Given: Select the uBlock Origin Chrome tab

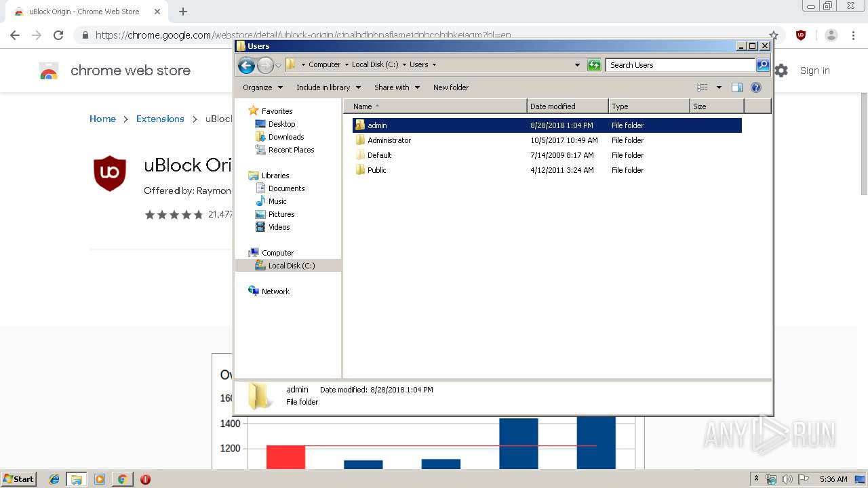Looking at the screenshot, I should coord(85,12).
